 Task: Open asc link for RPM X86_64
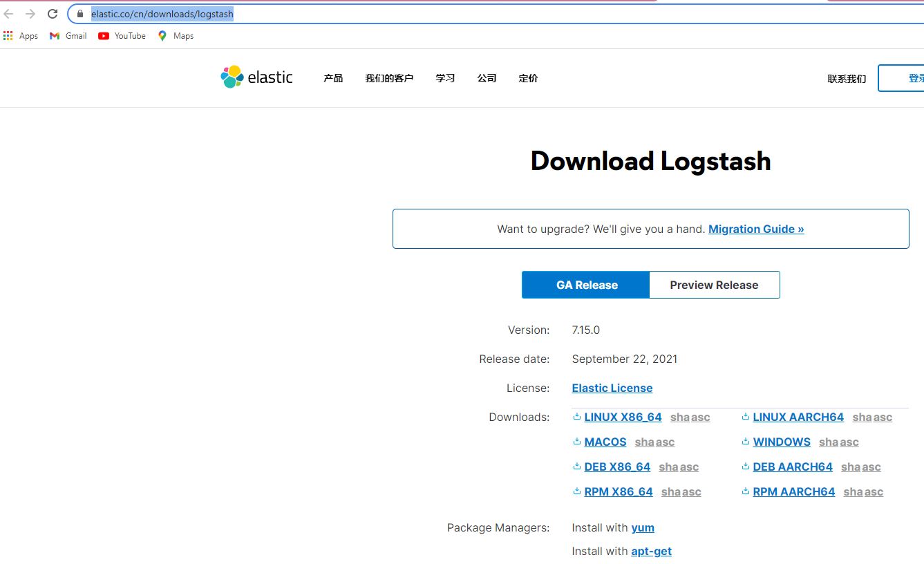[692, 491]
